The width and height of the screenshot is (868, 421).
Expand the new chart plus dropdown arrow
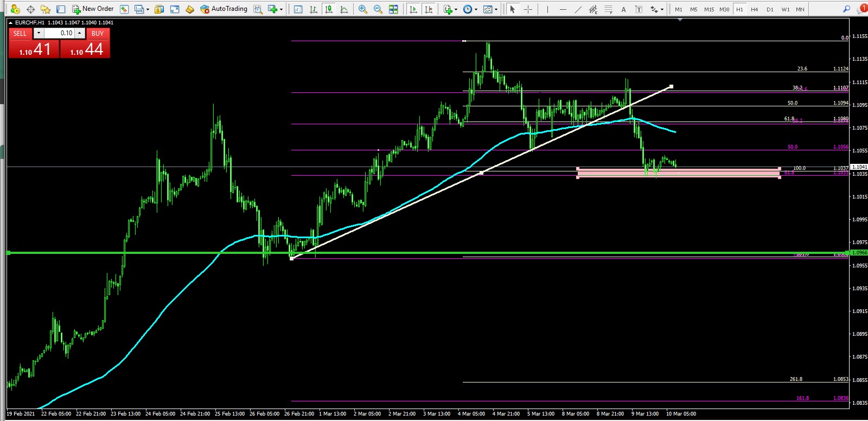281,9
